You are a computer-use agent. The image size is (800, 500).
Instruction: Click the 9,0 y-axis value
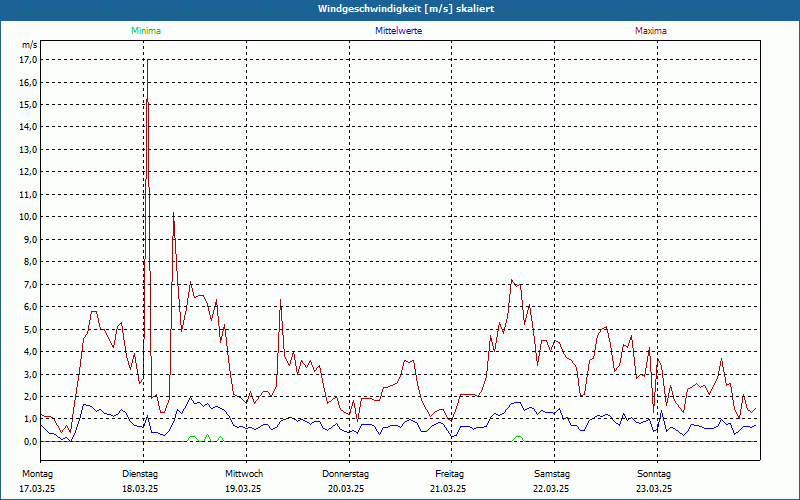[x=31, y=239]
